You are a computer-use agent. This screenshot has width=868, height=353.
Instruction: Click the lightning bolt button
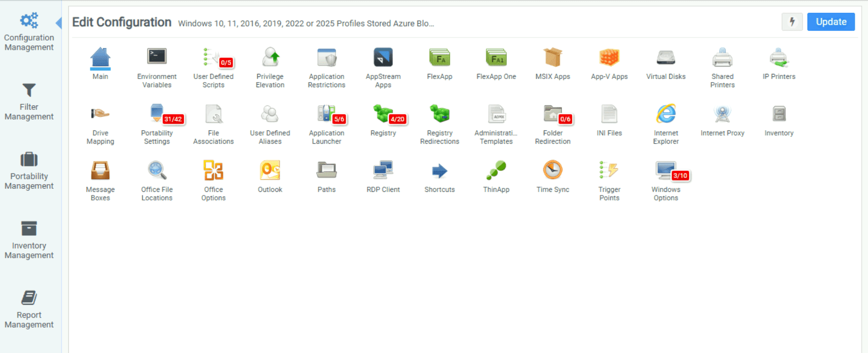click(792, 22)
